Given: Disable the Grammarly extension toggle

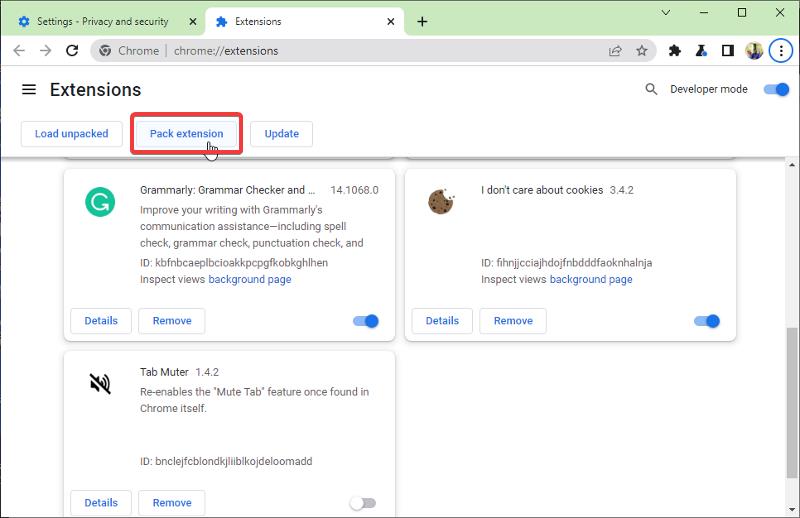Looking at the screenshot, I should 366,321.
